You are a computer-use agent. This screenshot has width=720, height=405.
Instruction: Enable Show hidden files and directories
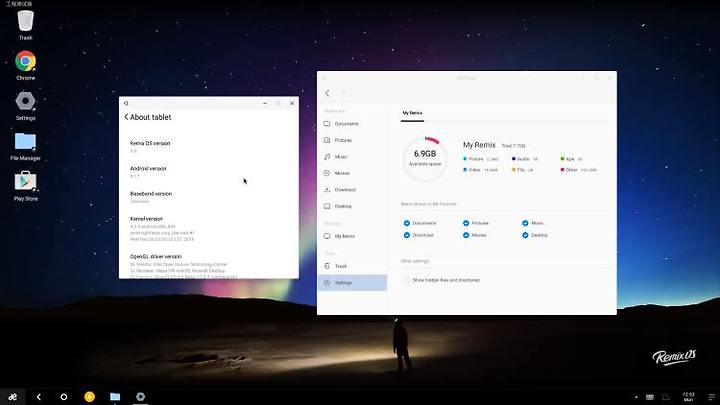(407, 280)
